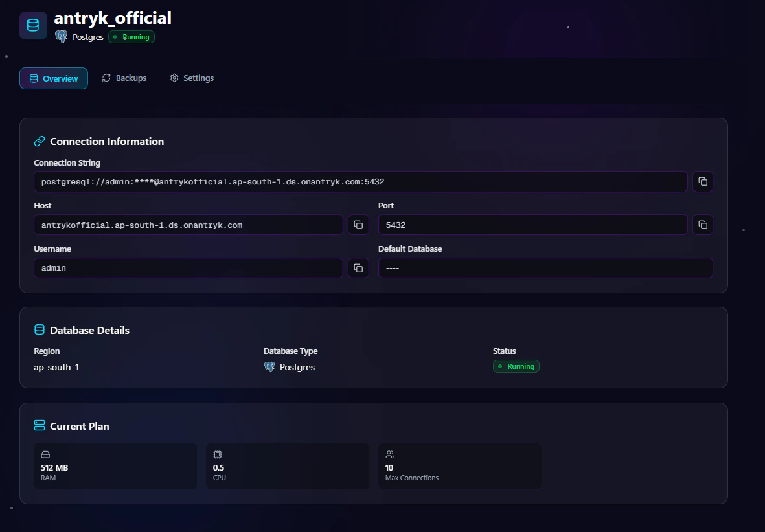Click the Postgres database type text
Image resolution: width=765 pixels, height=532 pixels.
[297, 367]
